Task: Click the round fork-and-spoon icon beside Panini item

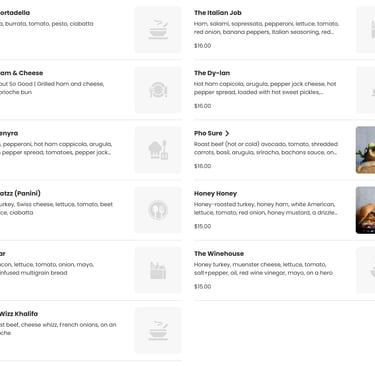Action: pos(158,210)
